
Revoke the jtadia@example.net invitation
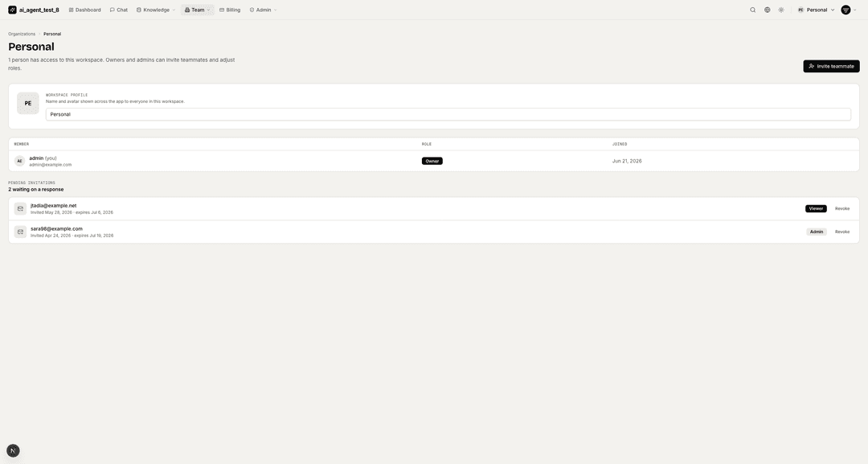click(x=842, y=209)
